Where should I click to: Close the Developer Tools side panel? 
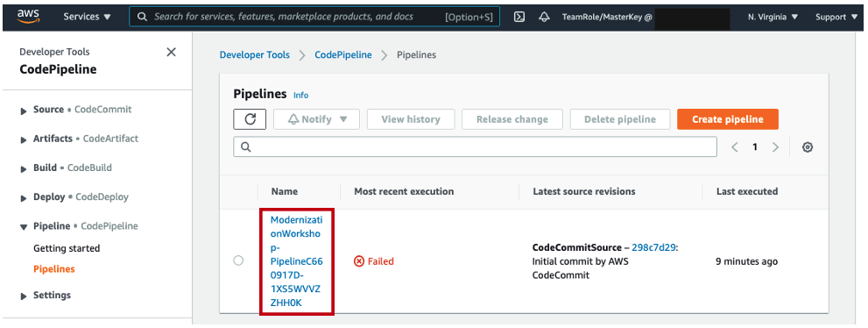point(171,52)
